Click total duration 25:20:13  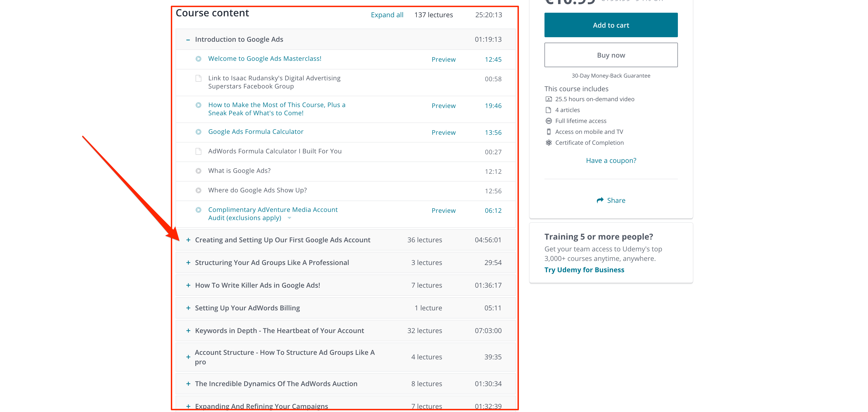click(488, 15)
